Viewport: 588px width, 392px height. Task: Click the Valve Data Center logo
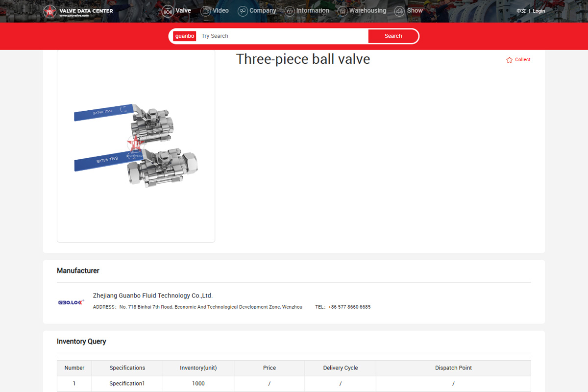click(78, 11)
